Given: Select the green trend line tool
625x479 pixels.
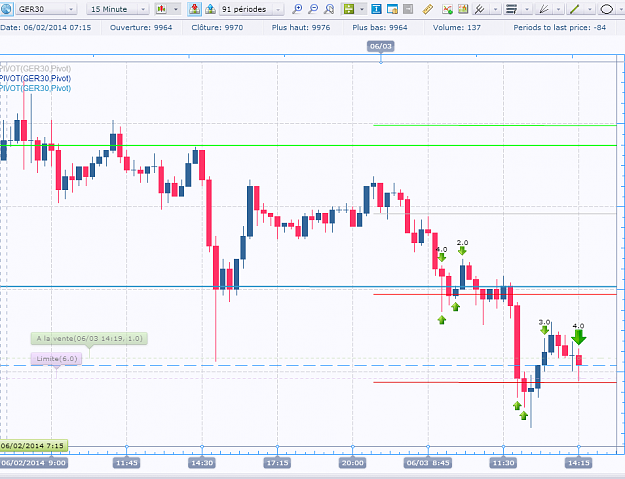Looking at the screenshot, I should [x=574, y=9].
